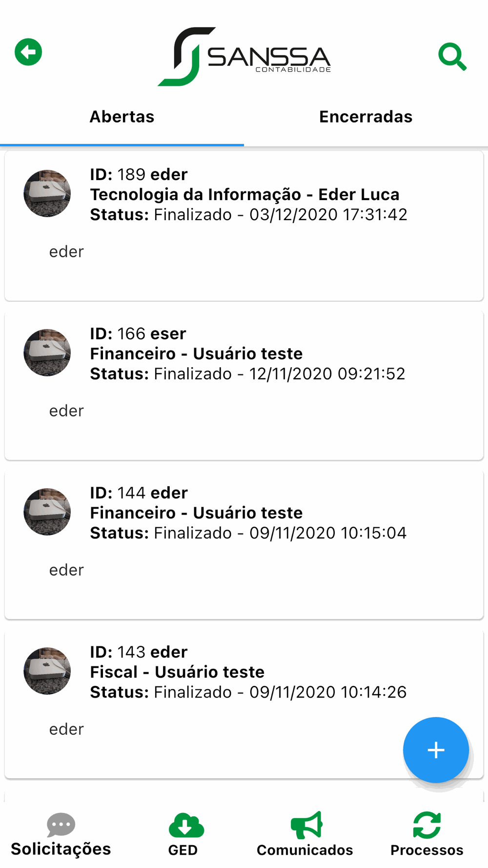Open request finalized 09/11/2020 10:15:04

248,533
